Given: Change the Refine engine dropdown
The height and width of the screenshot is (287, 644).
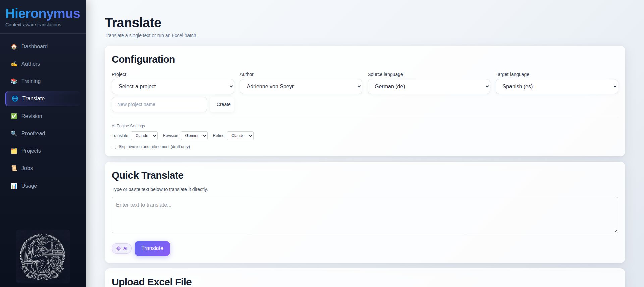Looking at the screenshot, I should [240, 136].
